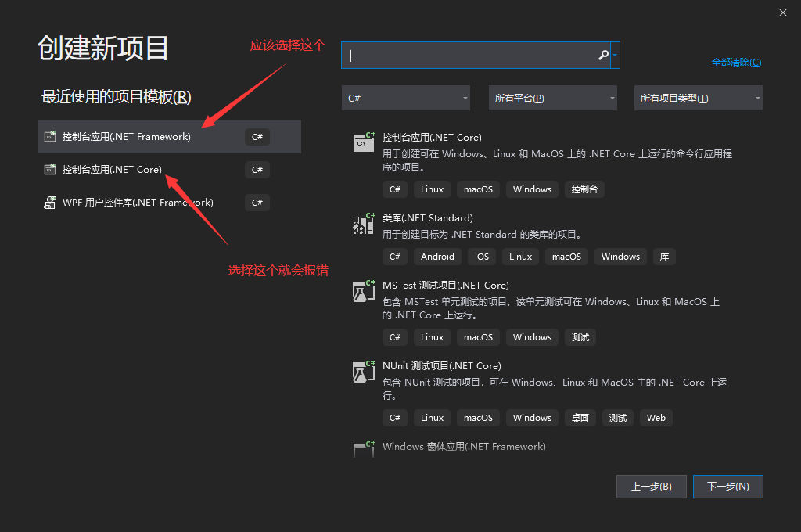The image size is (801, 532).
Task: Open the 所有平台 platform dropdown
Action: (553, 98)
